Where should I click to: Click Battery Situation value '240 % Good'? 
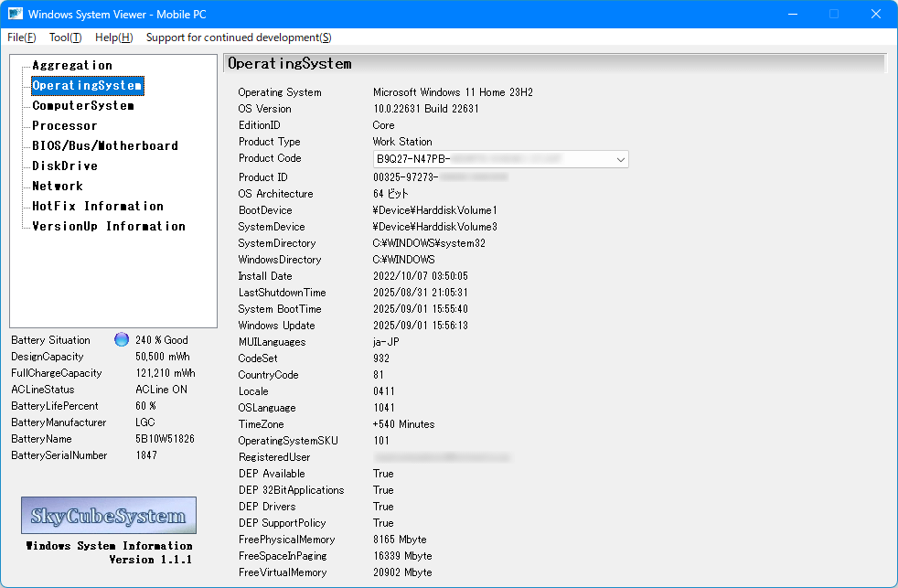(x=162, y=340)
